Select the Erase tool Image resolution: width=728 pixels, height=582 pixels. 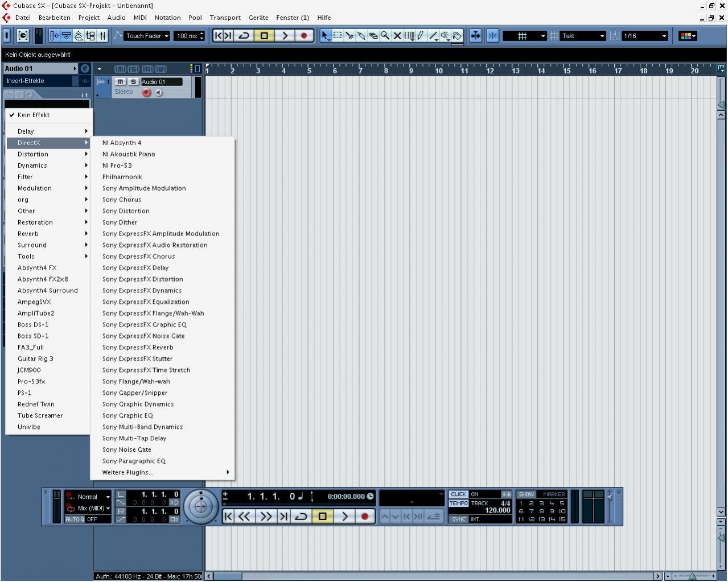(x=373, y=36)
